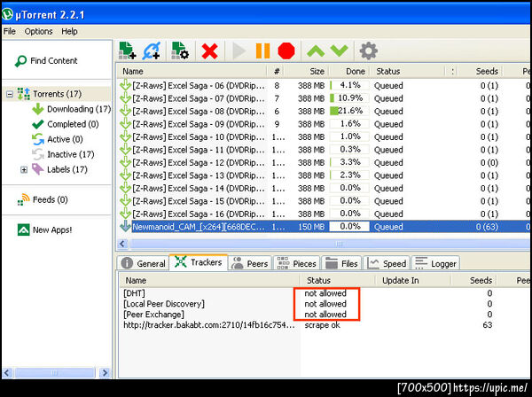Click the Torrents category icon
The height and width of the screenshot is (397, 532).
pos(23,94)
